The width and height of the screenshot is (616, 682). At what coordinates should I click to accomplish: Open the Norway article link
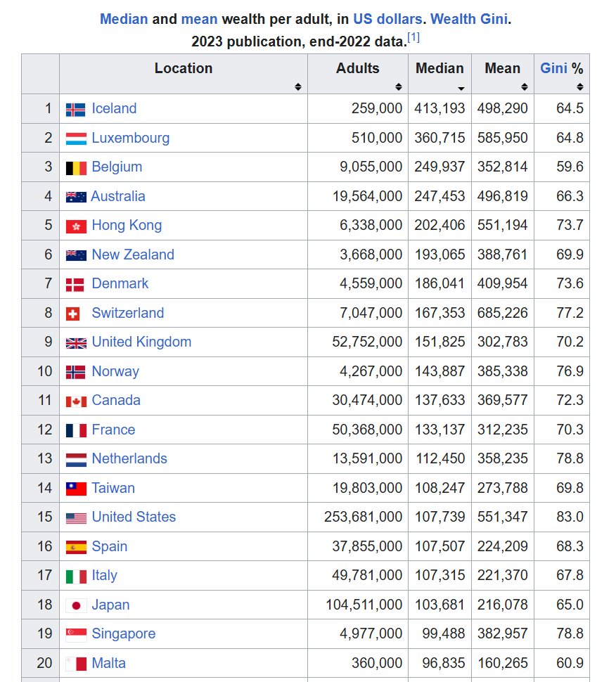coord(115,371)
